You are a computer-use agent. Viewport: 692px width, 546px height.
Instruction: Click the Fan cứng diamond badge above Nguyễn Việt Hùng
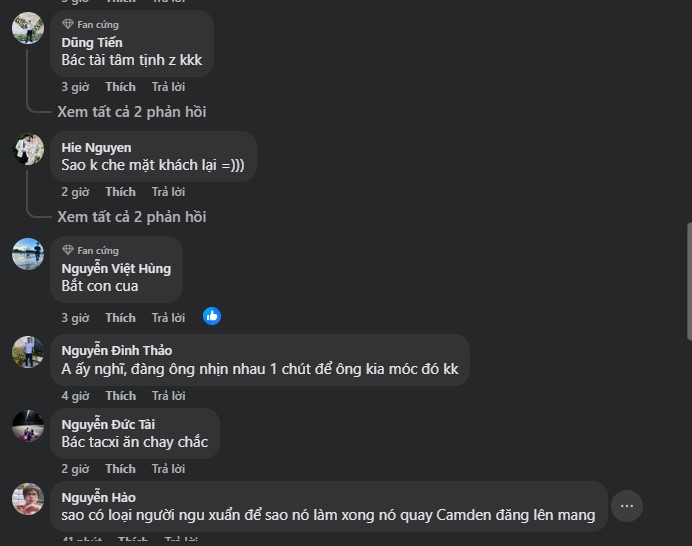coord(68,250)
